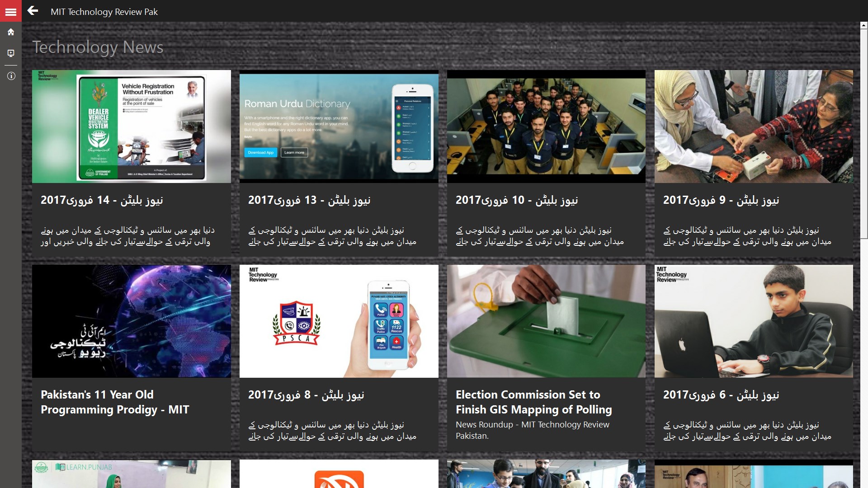
Task: Open the Roman Urdu Dictionary thumbnail
Action: (339, 127)
